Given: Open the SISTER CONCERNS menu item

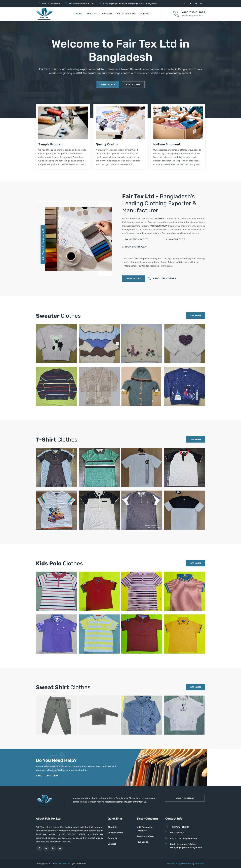Looking at the screenshot, I should (x=126, y=14).
